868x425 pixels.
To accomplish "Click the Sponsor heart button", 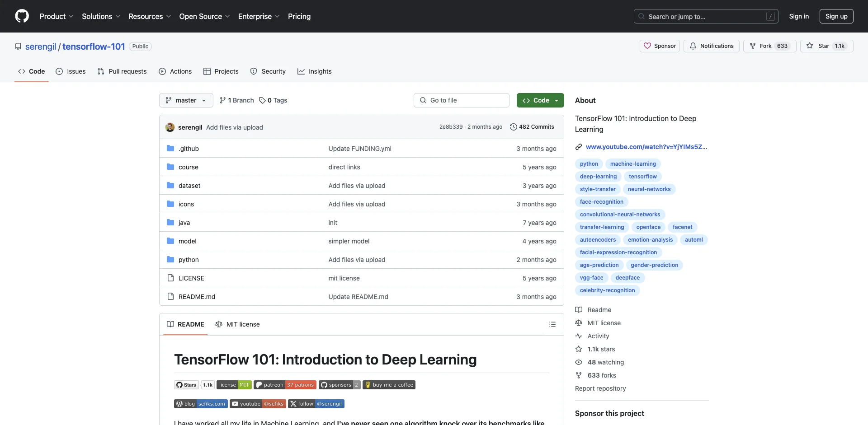I will [660, 46].
